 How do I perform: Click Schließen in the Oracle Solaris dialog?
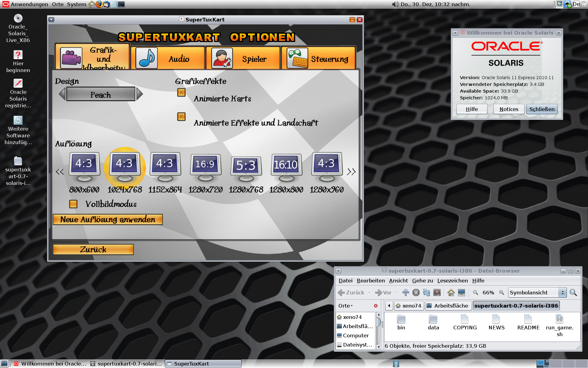click(542, 109)
